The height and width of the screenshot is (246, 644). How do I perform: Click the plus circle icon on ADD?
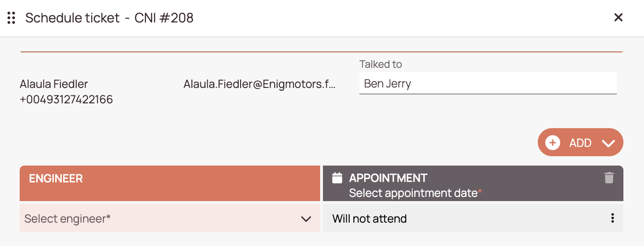point(553,143)
